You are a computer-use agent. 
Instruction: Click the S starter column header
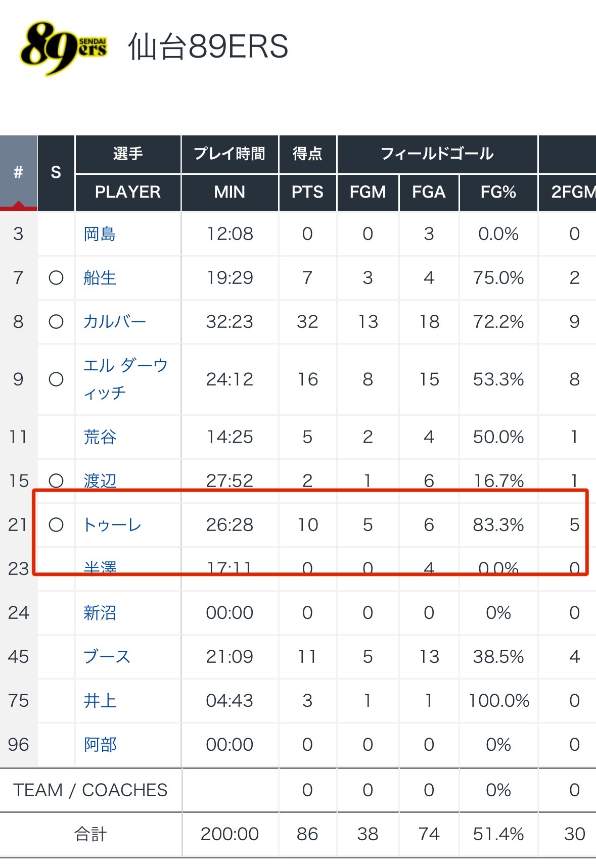[x=56, y=173]
